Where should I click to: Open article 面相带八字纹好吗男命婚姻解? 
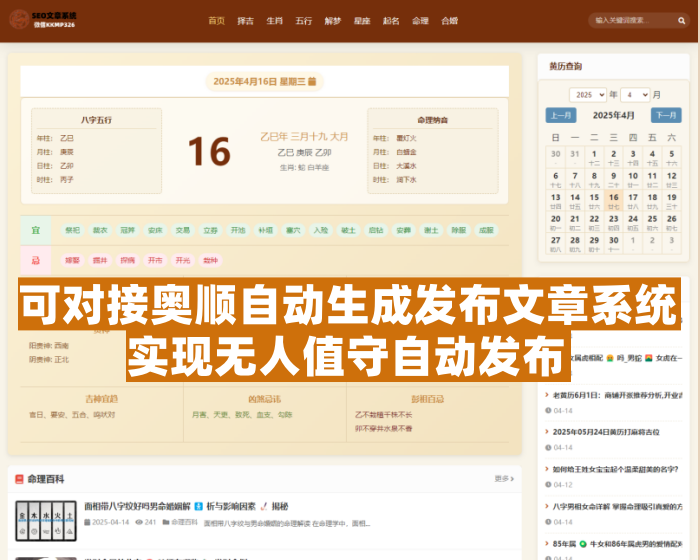[x=186, y=506]
